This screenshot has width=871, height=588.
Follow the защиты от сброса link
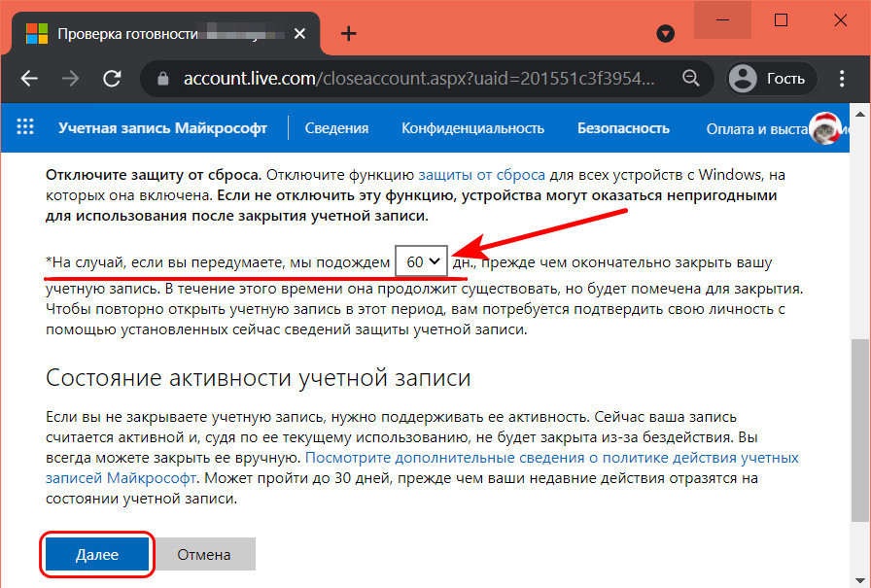click(481, 175)
